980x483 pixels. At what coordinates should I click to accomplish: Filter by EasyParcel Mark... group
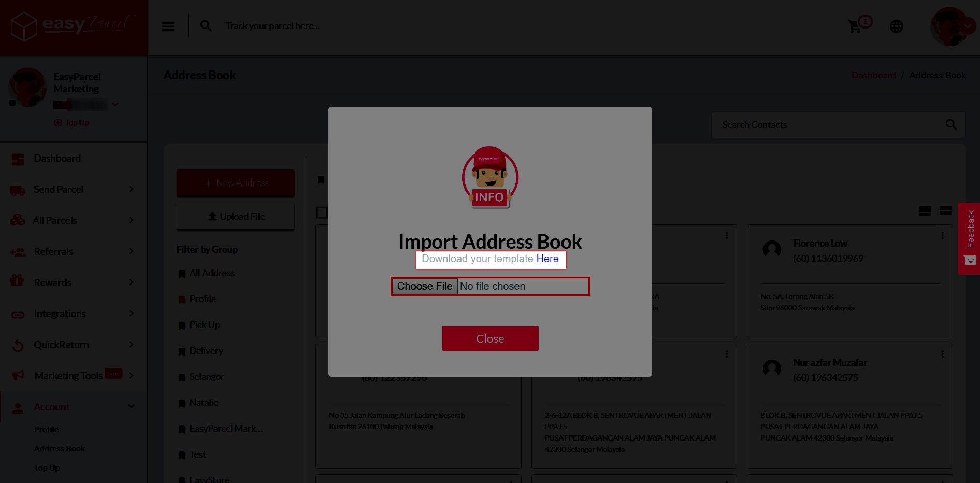[x=226, y=429]
